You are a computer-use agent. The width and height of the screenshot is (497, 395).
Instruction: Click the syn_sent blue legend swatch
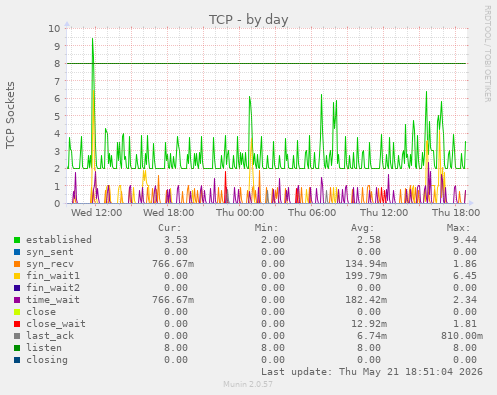pos(17,252)
